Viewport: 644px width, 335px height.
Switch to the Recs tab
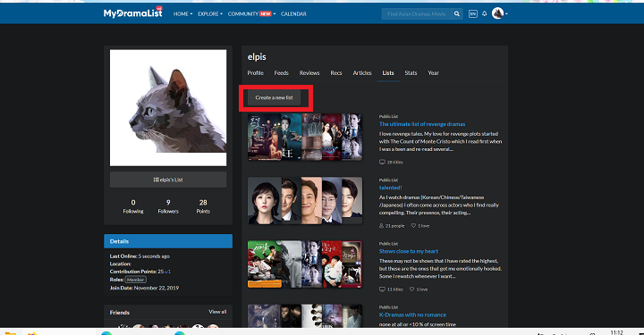tap(336, 73)
